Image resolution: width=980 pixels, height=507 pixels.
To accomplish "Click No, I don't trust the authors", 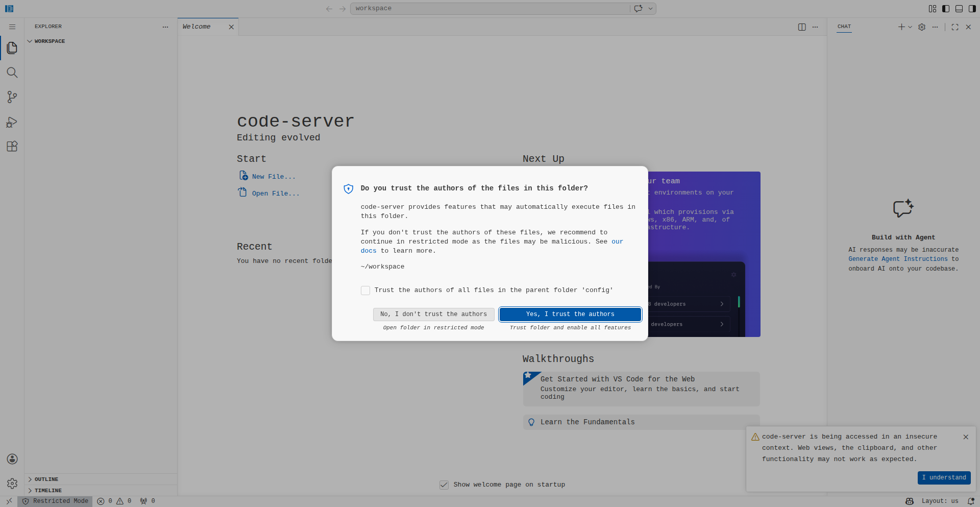I will (434, 315).
